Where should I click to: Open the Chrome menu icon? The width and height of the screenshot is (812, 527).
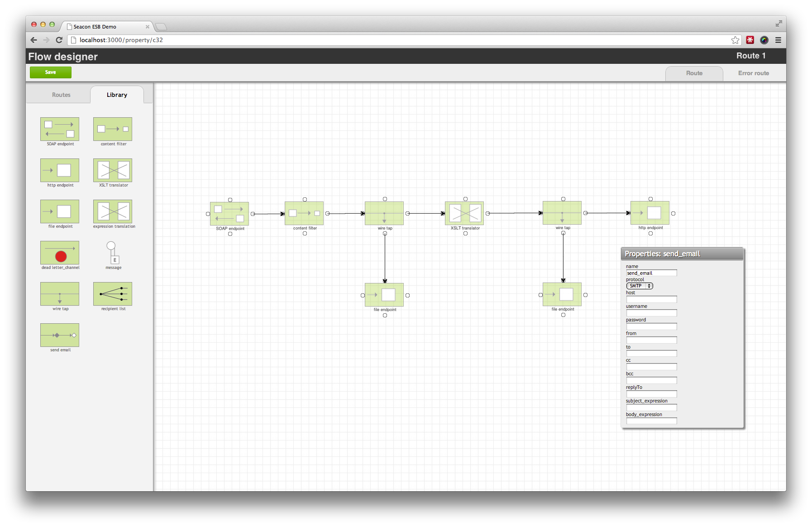pos(778,40)
